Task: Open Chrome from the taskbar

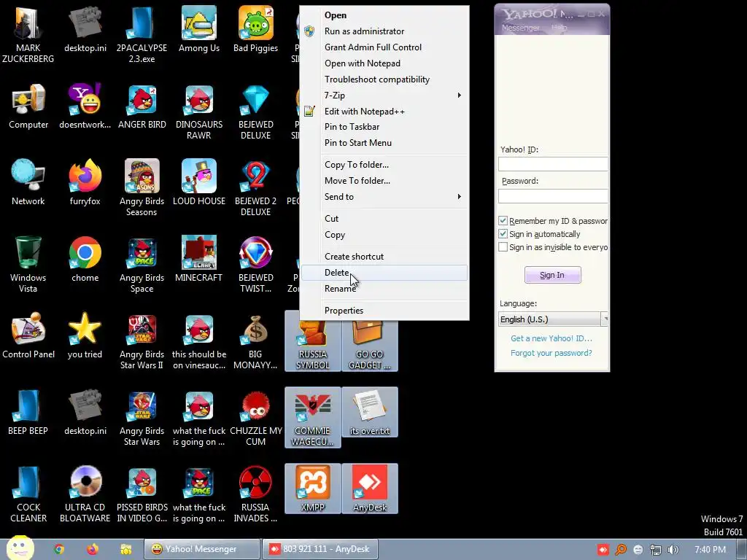Action: pyautogui.click(x=58, y=549)
